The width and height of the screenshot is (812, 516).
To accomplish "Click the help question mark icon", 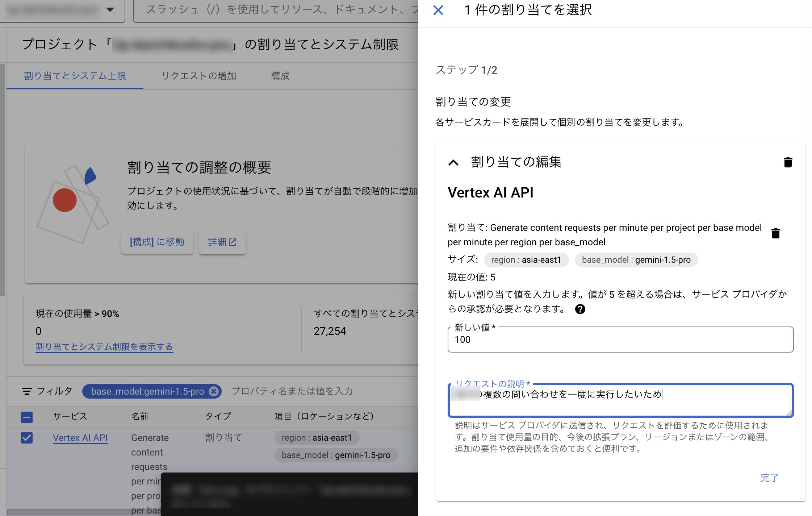I will 580,309.
